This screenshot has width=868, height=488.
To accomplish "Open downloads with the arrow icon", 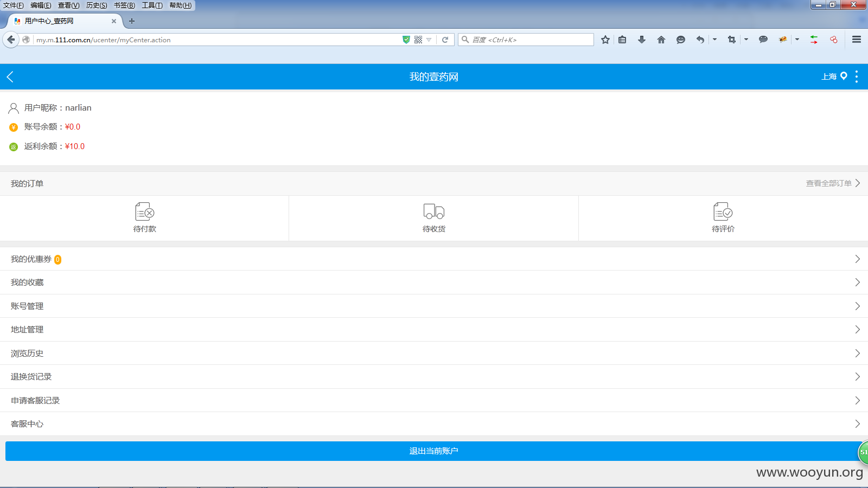I will coord(642,40).
